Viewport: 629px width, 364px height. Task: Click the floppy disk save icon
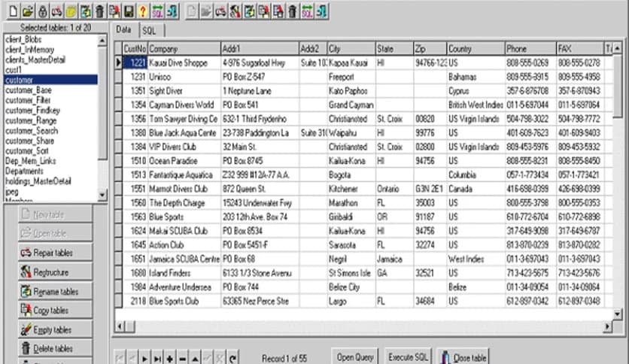(x=129, y=11)
